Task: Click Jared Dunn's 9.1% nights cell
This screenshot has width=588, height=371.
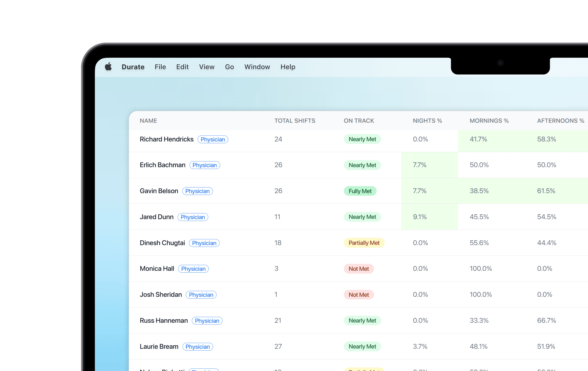Action: pos(420,217)
